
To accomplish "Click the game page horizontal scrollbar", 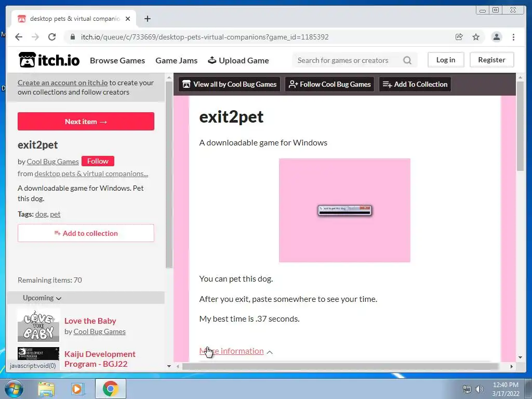I will tap(340, 366).
